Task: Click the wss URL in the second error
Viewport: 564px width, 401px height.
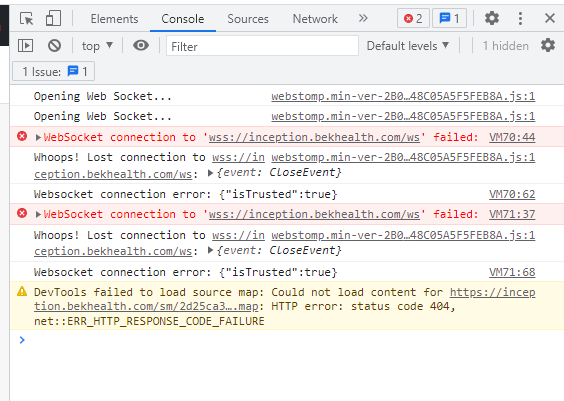Action: pyautogui.click(x=314, y=214)
